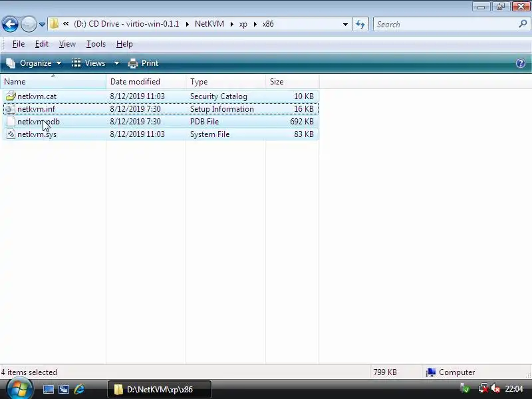Select the netkvm.pdb file icon
Image resolution: width=532 pixels, height=399 pixels.
click(11, 122)
